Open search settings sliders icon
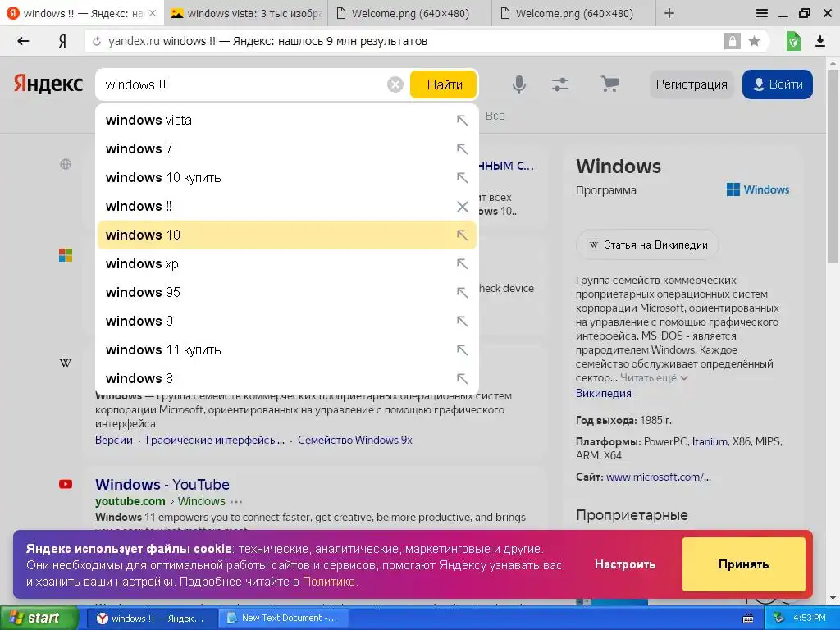The width and height of the screenshot is (840, 630). point(560,84)
